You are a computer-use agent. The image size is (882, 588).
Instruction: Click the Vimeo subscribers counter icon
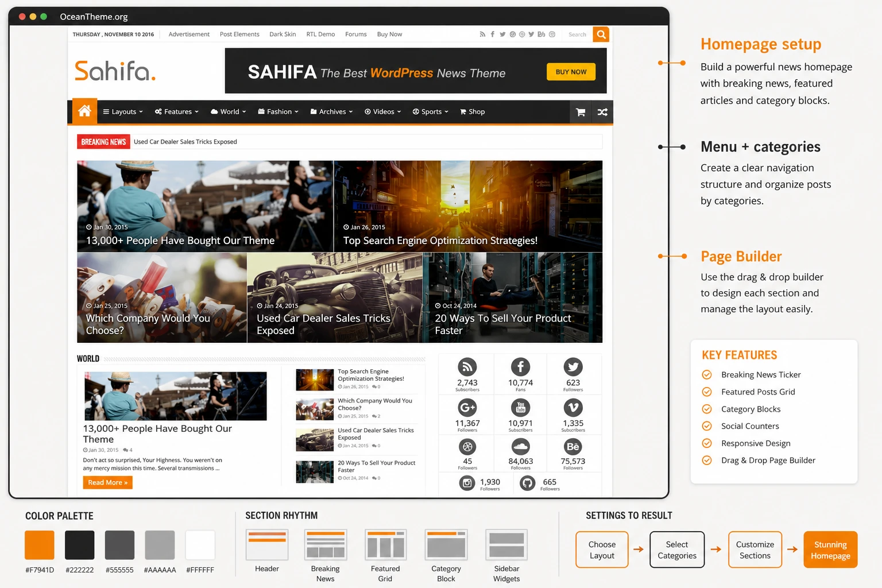(x=573, y=408)
